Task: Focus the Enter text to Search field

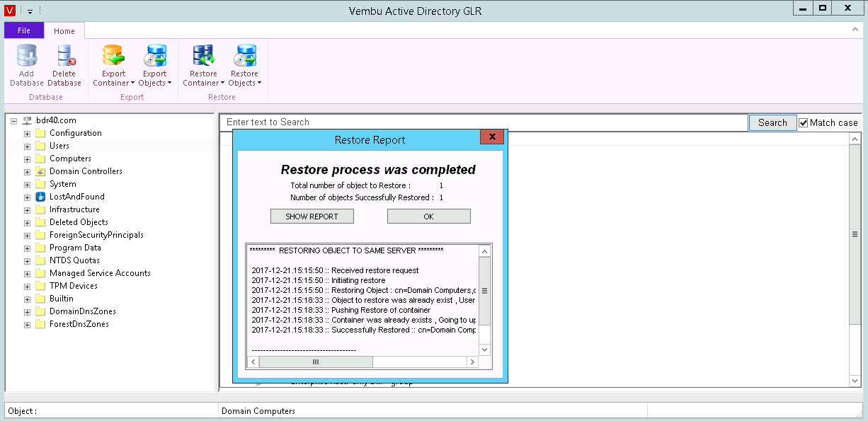Action: point(484,122)
